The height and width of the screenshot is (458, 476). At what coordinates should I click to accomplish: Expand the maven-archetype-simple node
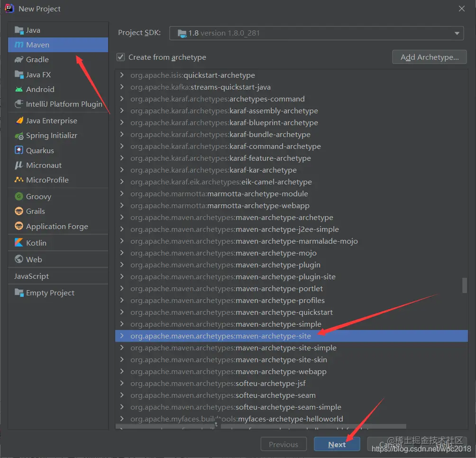click(x=122, y=324)
